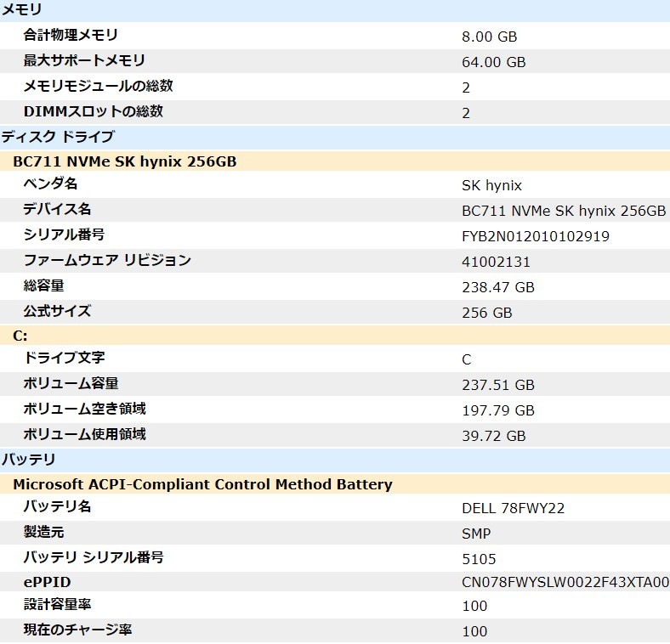
Task: Click the 現在のチャージ率 label
Action: coord(77,630)
